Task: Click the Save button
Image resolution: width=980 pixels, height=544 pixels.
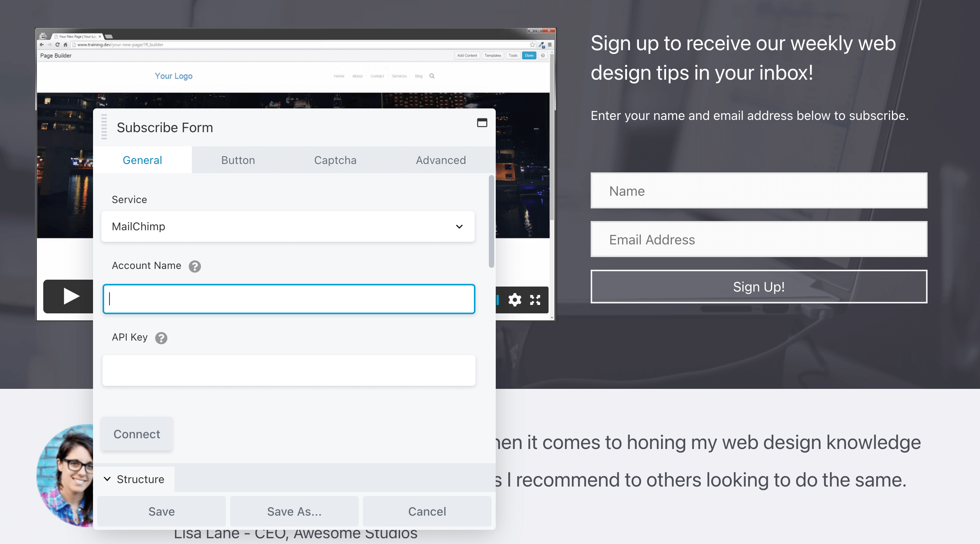Action: click(x=161, y=511)
